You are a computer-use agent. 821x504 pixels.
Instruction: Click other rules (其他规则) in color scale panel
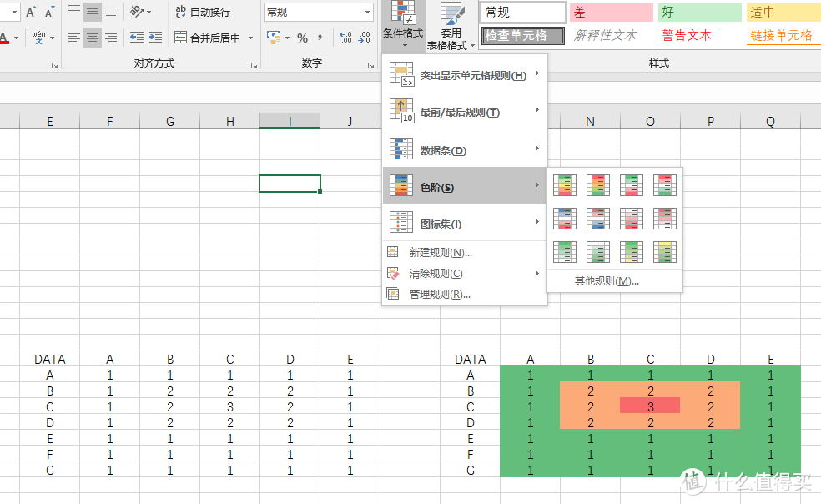click(x=606, y=280)
